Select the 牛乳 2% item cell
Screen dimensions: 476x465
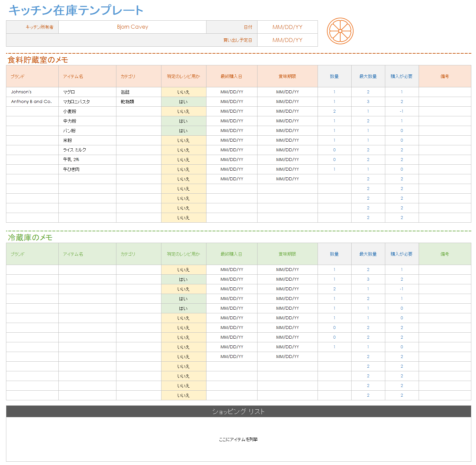tap(87, 160)
